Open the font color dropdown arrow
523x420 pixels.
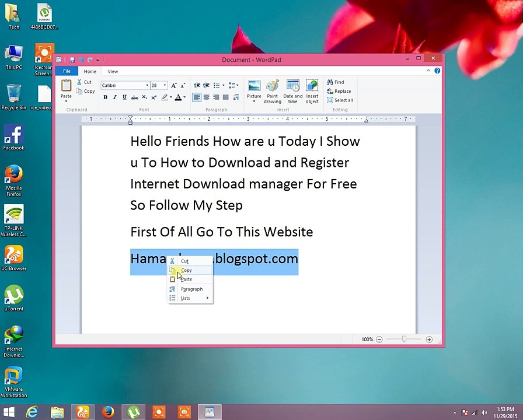(184, 97)
